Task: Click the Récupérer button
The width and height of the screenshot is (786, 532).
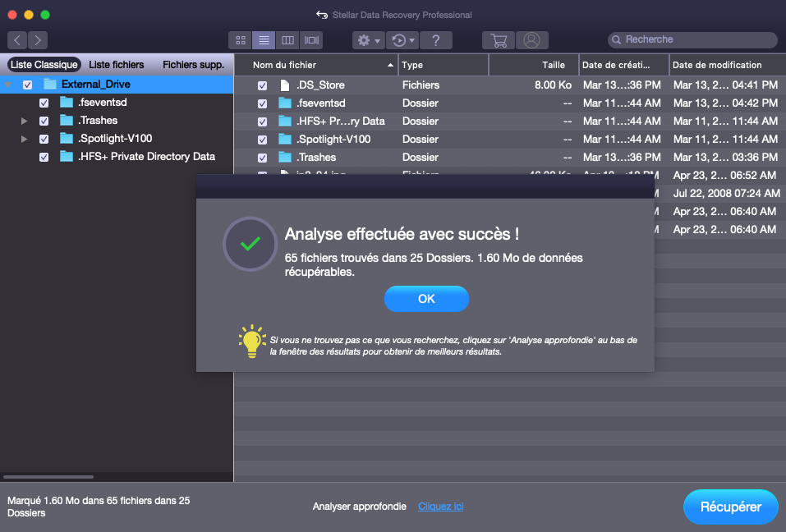Action: [731, 507]
